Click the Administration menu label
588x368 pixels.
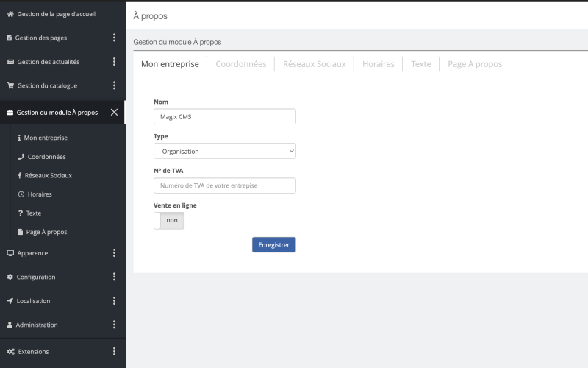click(x=37, y=325)
